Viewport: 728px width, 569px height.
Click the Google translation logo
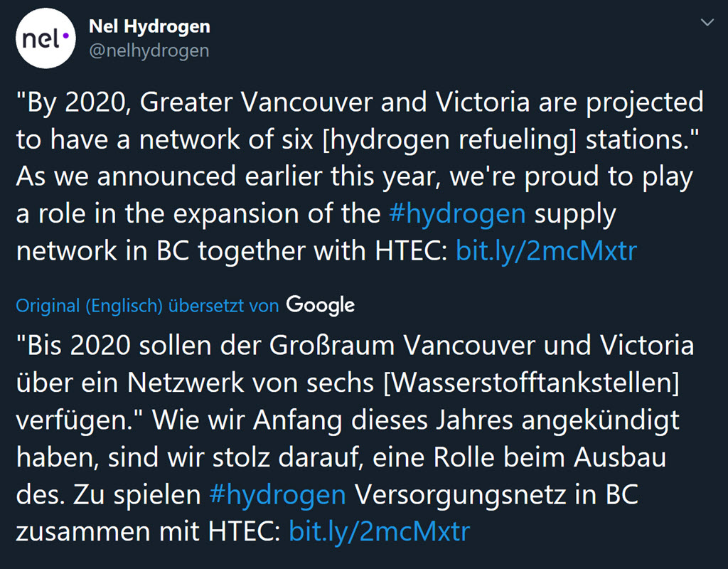coord(320,305)
